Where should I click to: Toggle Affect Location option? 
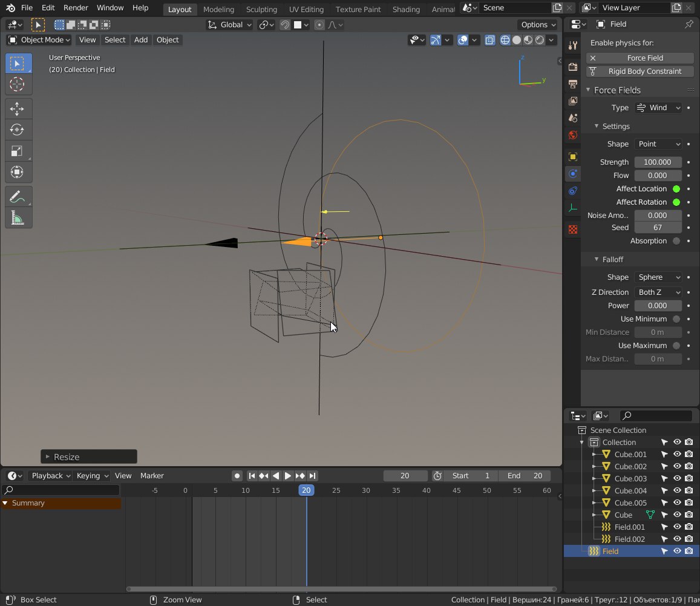click(x=676, y=189)
